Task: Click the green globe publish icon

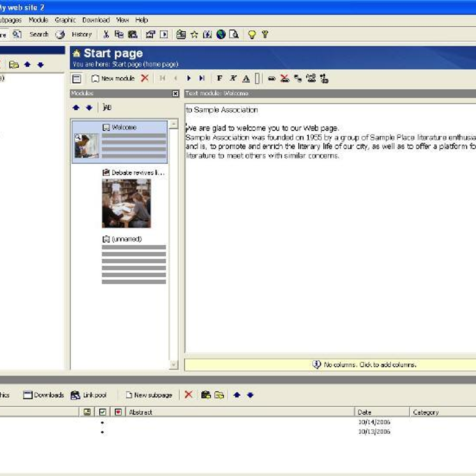Action: click(221, 34)
